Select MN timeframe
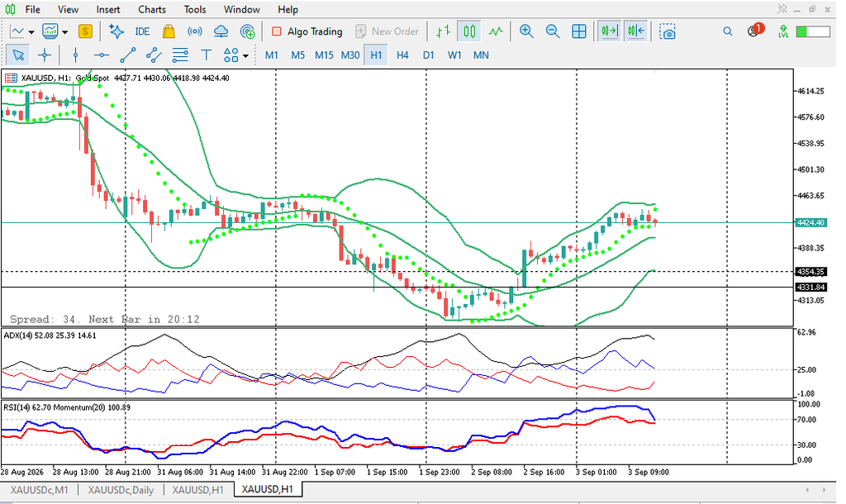846x504 pixels. pyautogui.click(x=481, y=55)
